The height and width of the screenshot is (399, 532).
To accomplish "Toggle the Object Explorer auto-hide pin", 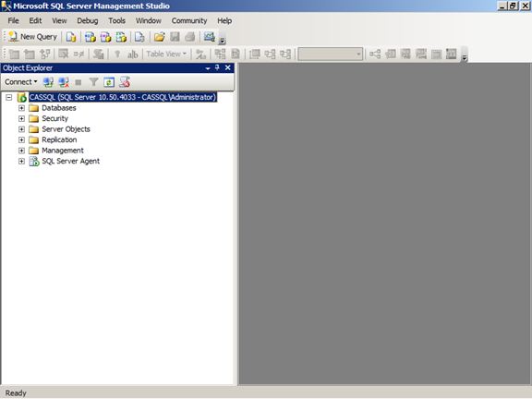I will [217, 67].
